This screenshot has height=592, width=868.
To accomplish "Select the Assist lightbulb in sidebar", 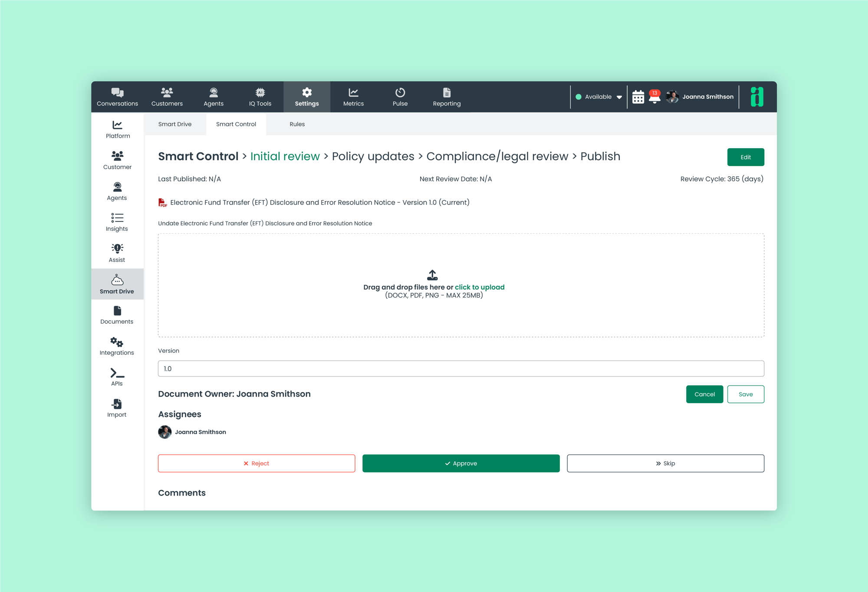I will click(x=117, y=253).
